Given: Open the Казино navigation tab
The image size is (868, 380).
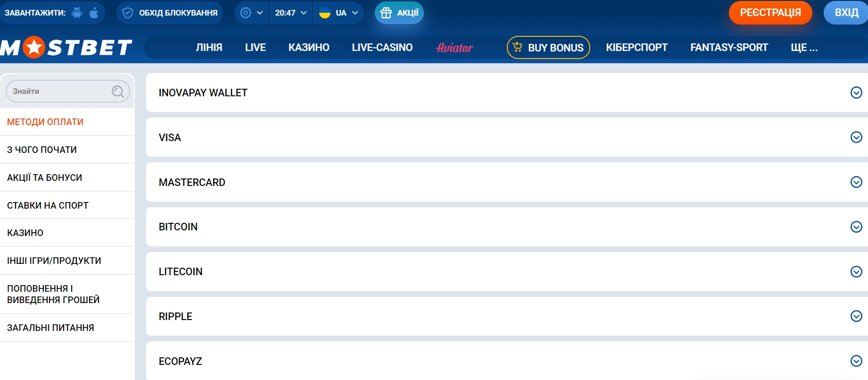Looking at the screenshot, I should 309,48.
